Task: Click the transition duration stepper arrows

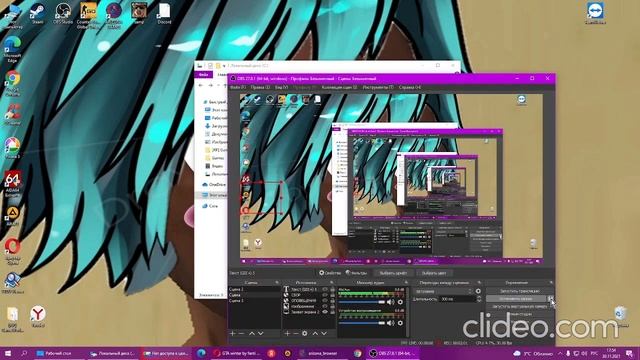Action: [x=478, y=299]
